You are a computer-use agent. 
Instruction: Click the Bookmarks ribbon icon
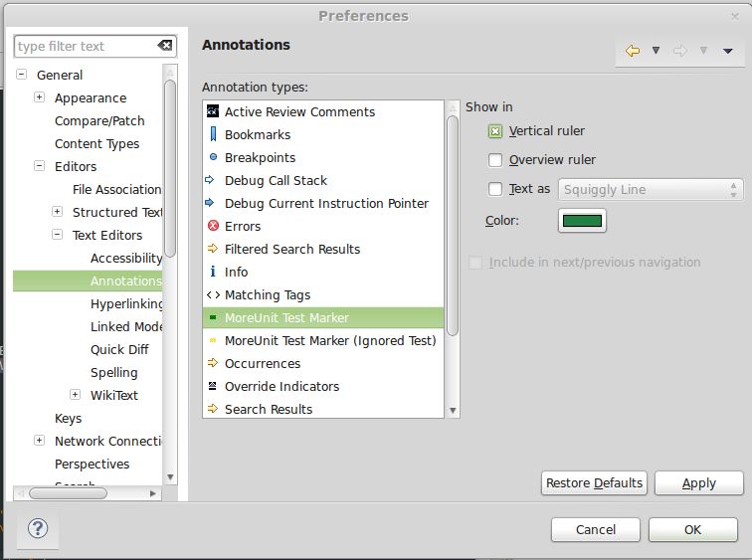pyautogui.click(x=213, y=134)
